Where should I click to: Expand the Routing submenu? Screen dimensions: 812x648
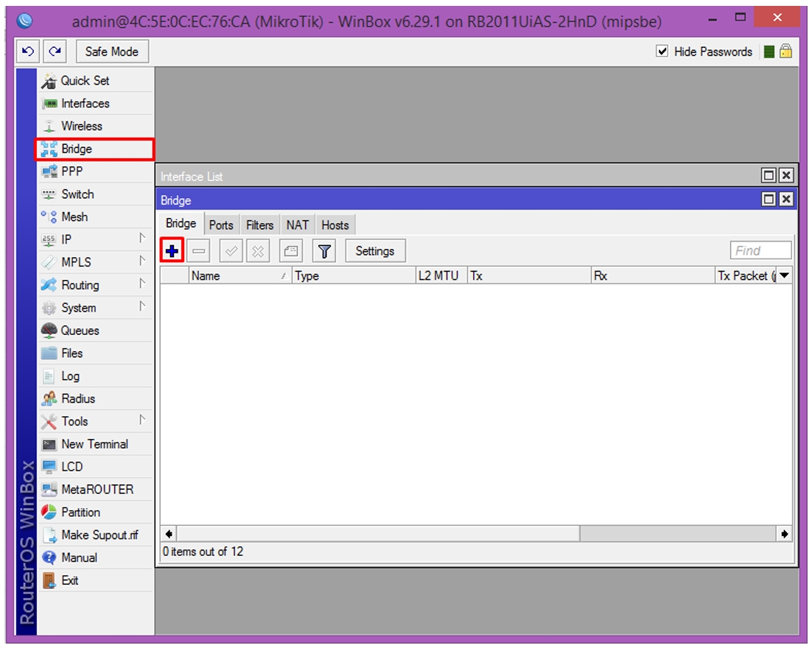(x=97, y=285)
